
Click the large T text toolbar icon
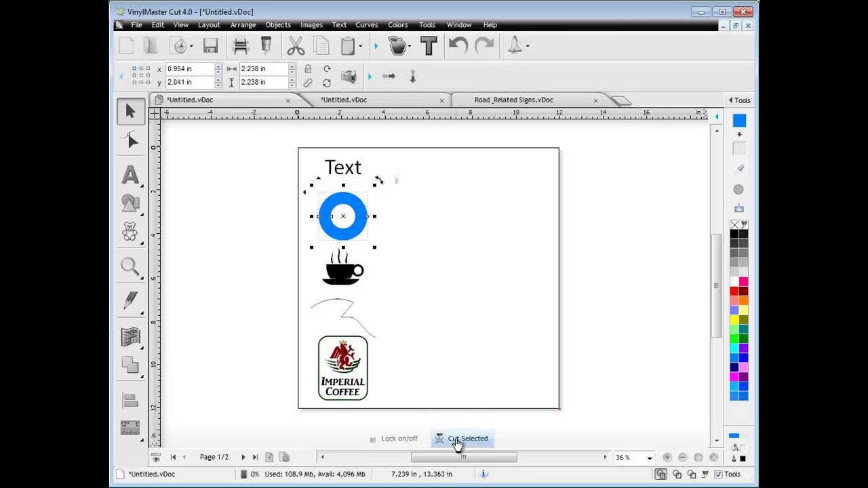[429, 46]
